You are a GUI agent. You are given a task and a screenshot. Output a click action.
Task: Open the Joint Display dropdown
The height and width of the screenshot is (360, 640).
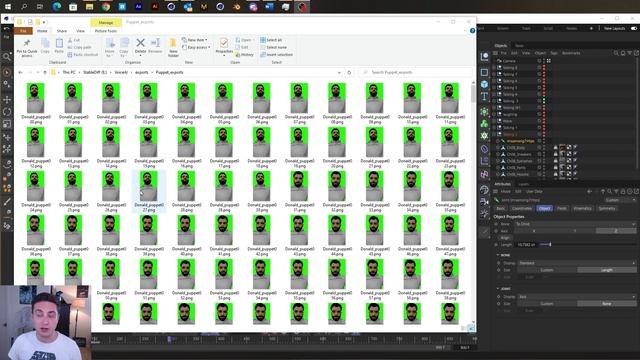tap(577, 297)
